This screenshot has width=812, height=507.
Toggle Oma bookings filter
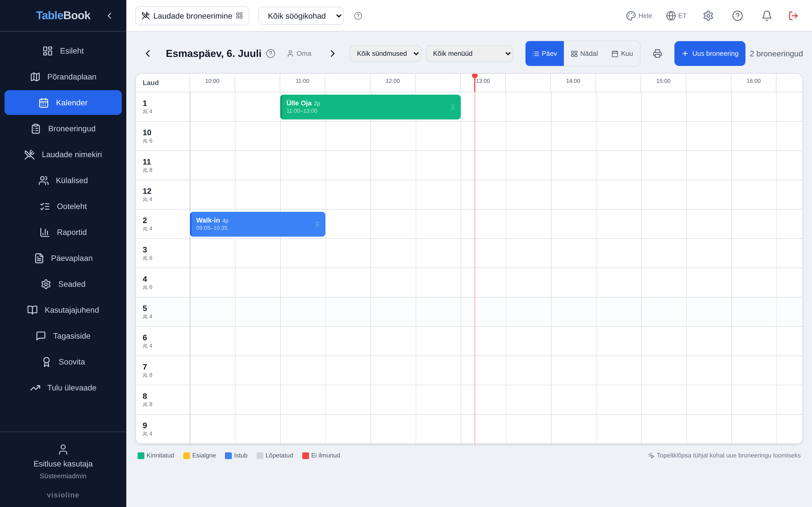(x=299, y=54)
